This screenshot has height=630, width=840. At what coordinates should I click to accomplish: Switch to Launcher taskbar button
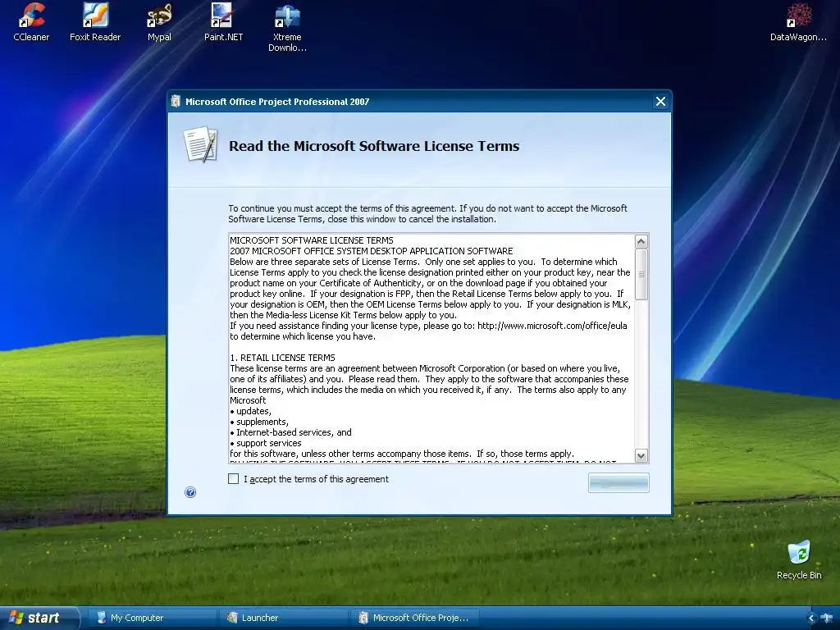point(283,618)
